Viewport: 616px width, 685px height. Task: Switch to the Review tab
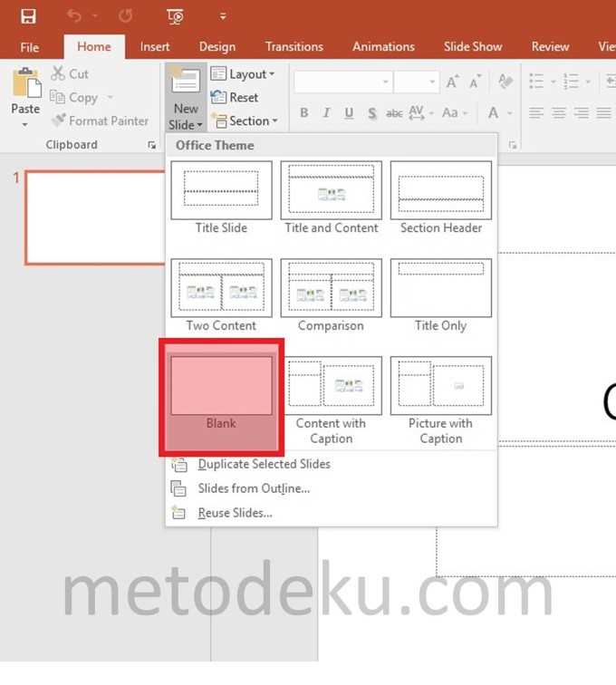pos(550,47)
